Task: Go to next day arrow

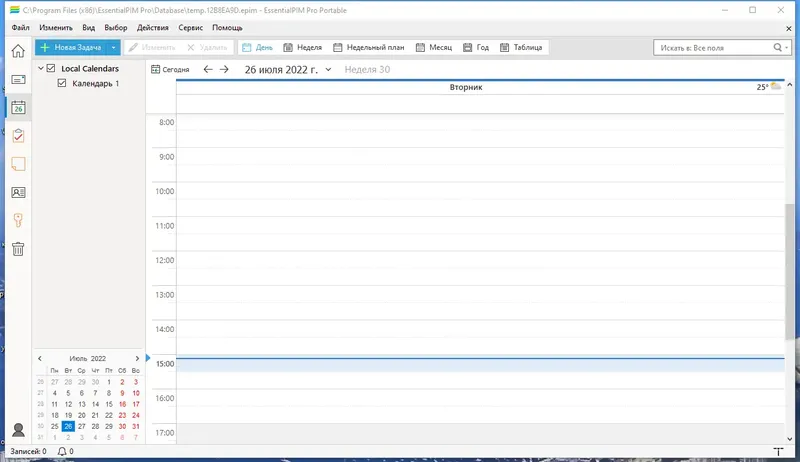Action: point(224,69)
